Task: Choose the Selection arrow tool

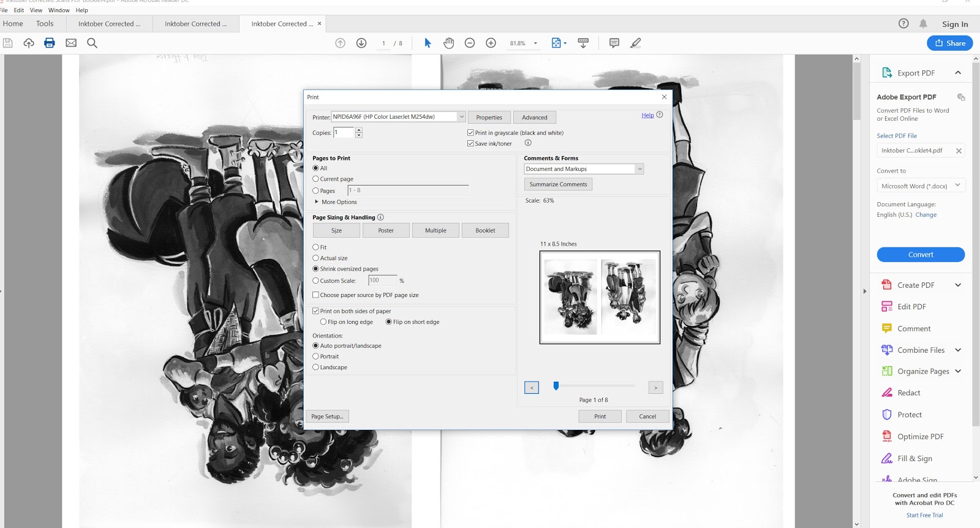Action: click(x=428, y=43)
